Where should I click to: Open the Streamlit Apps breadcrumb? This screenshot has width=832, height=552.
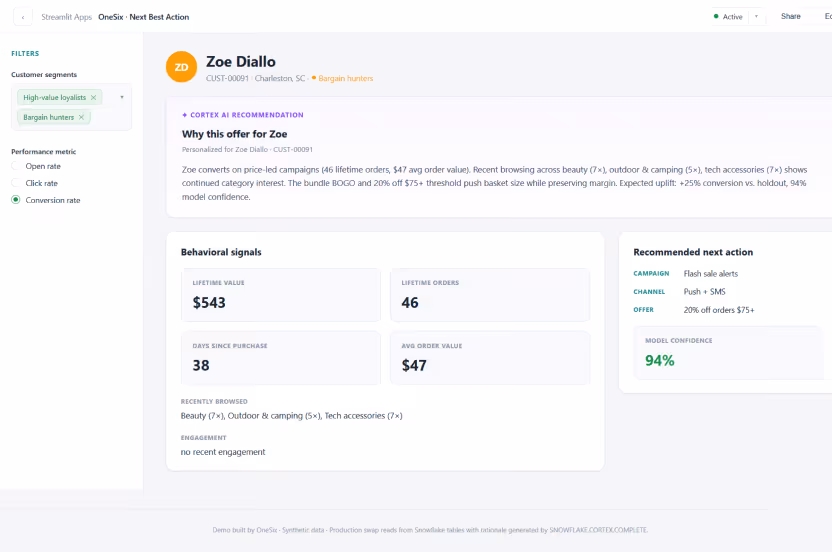click(67, 17)
